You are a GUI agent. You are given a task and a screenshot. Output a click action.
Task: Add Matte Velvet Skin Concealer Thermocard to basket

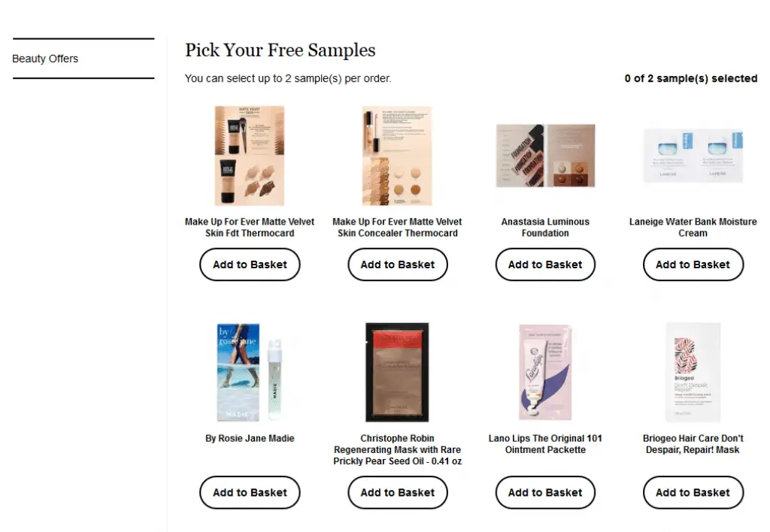tap(397, 264)
